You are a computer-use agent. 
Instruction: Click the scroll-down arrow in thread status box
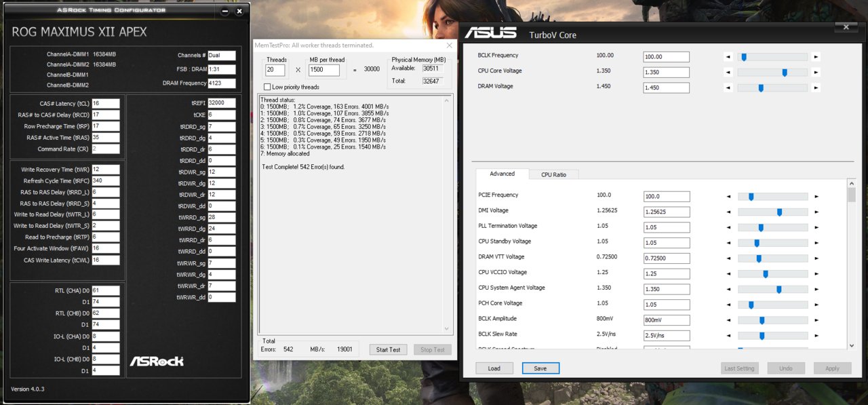446,328
